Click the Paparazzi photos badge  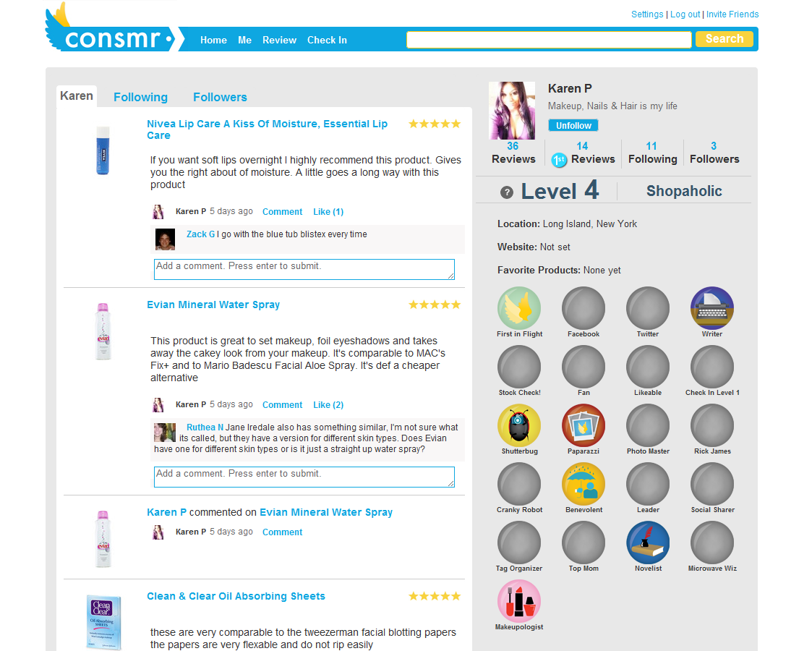[584, 425]
